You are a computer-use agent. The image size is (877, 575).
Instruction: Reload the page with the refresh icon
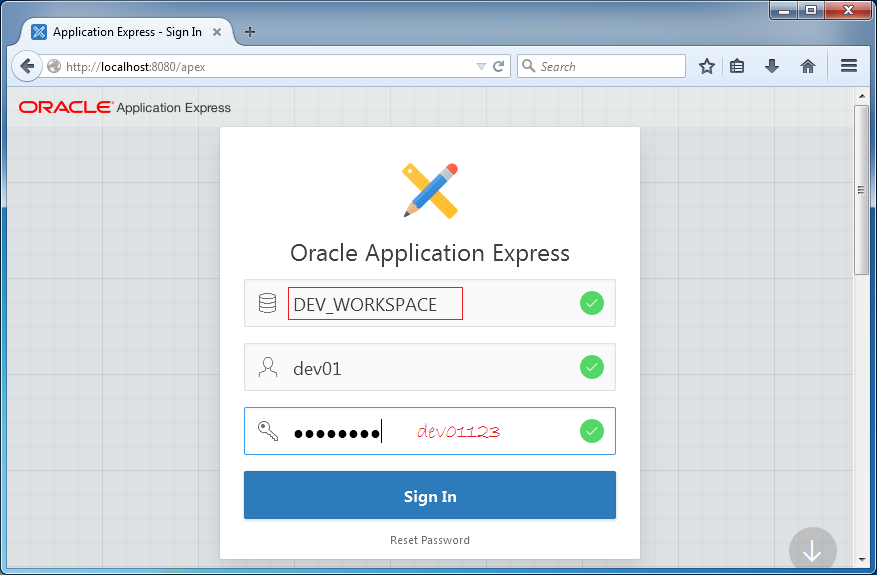tap(498, 67)
